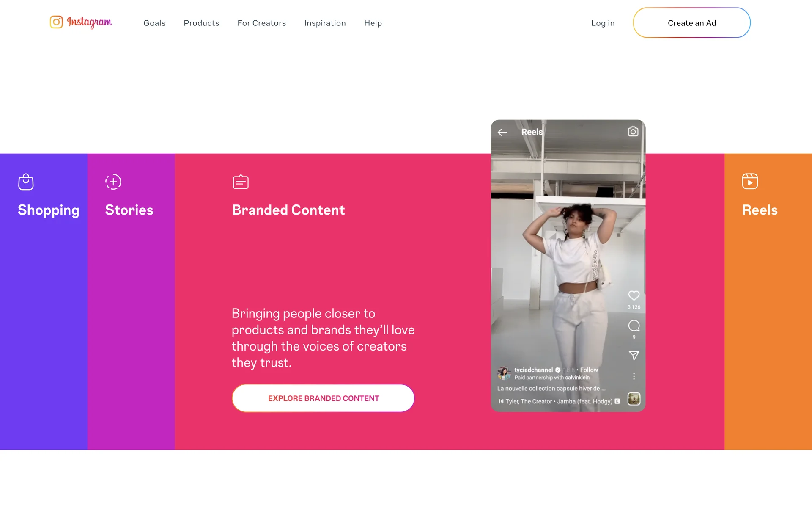Image resolution: width=812 pixels, height=508 pixels.
Task: Open the Help menu
Action: coord(373,23)
